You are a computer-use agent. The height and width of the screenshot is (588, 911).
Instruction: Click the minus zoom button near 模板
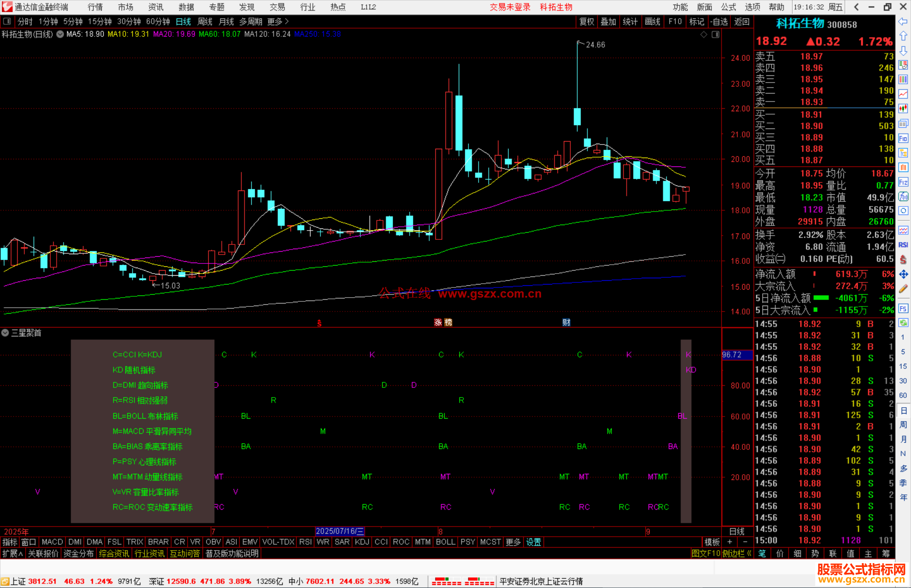click(745, 542)
